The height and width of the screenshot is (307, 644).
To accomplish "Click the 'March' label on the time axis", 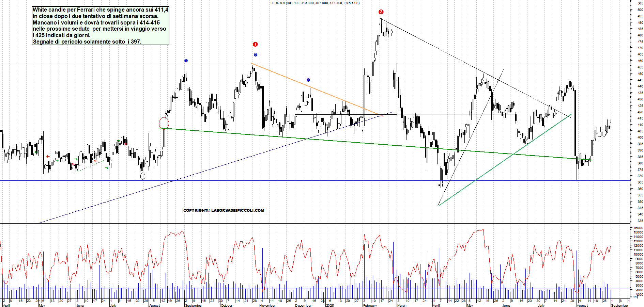I will coord(402,305).
